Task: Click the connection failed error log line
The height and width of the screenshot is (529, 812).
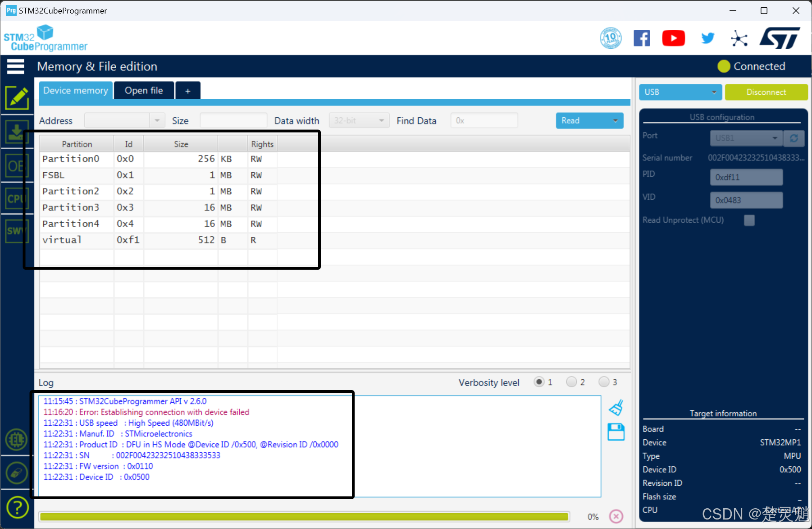Action: [146, 412]
